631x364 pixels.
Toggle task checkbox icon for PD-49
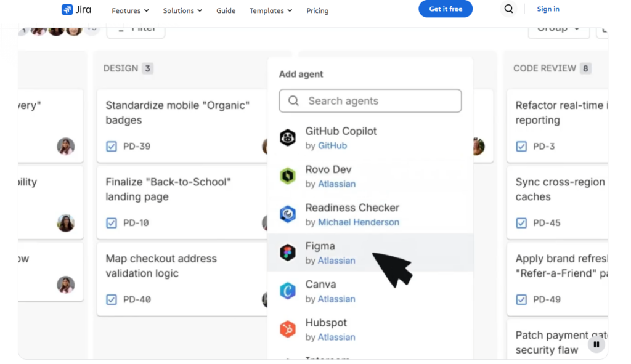click(x=521, y=300)
